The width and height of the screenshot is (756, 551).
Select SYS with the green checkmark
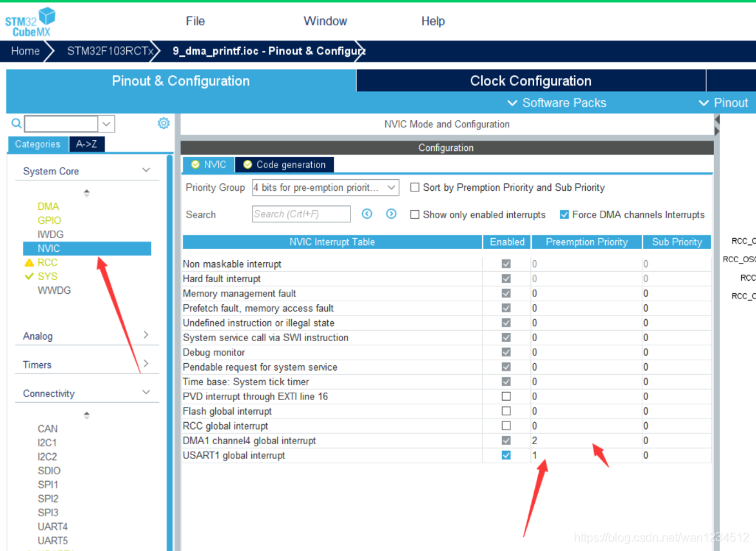click(47, 276)
